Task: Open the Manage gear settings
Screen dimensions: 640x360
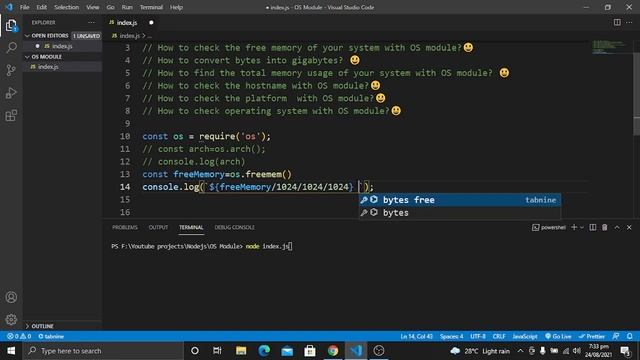Action: 11,319
